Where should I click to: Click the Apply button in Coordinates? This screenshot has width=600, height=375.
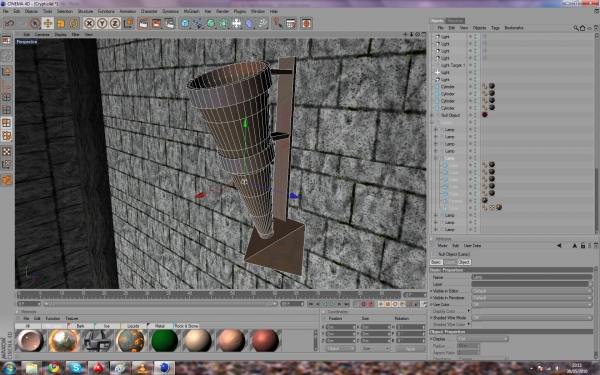[x=410, y=349]
